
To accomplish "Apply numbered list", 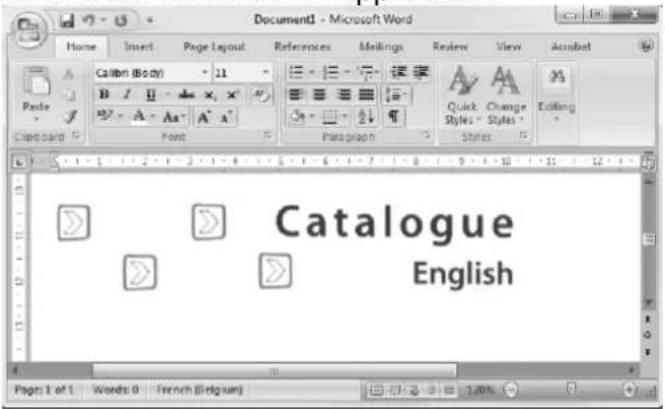I will [x=331, y=73].
